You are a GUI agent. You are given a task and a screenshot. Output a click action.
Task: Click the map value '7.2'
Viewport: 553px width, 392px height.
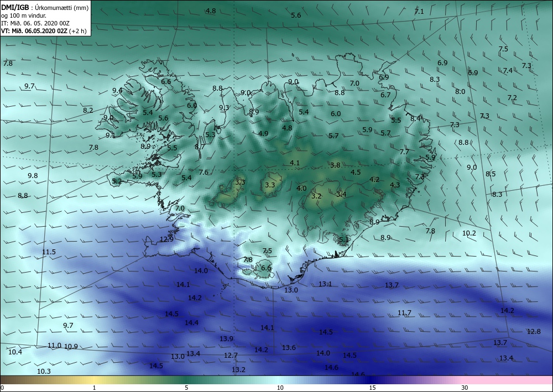(x=512, y=97)
